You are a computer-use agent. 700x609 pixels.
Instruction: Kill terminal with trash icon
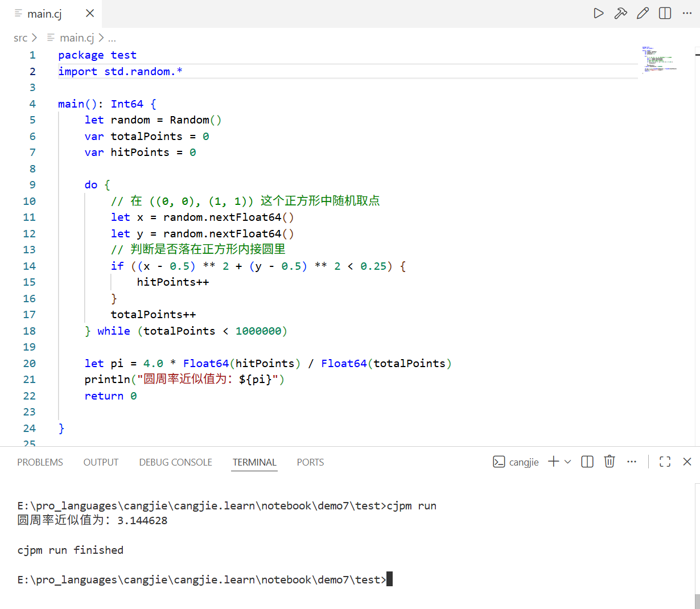point(610,462)
